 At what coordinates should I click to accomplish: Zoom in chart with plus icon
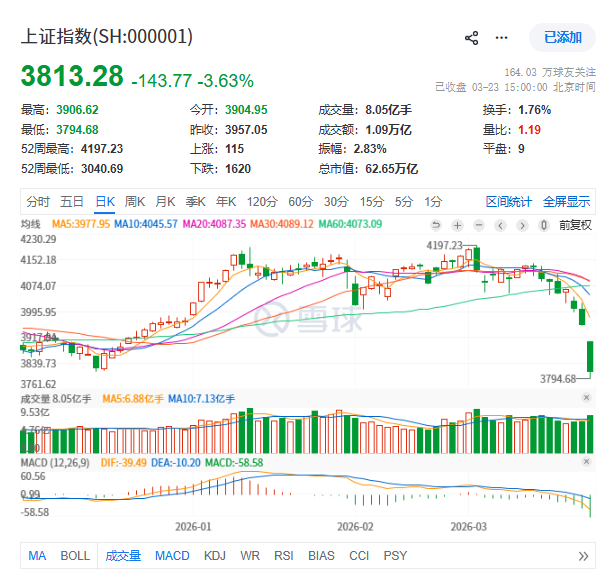click(x=458, y=225)
